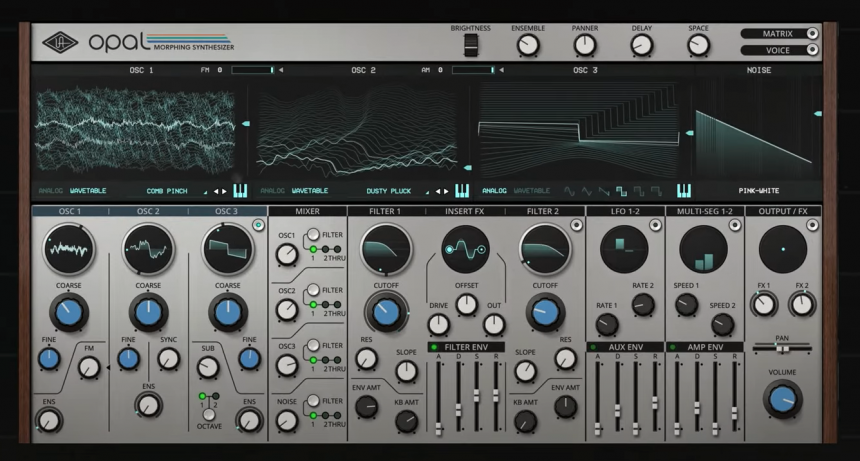Screen dimensions: 860x461
Task: Click the output Volume knob
Action: [x=783, y=400]
